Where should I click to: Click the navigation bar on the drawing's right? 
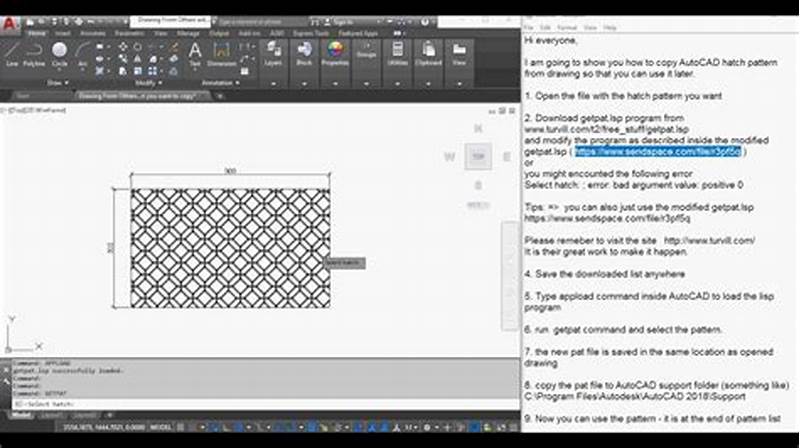[510, 276]
